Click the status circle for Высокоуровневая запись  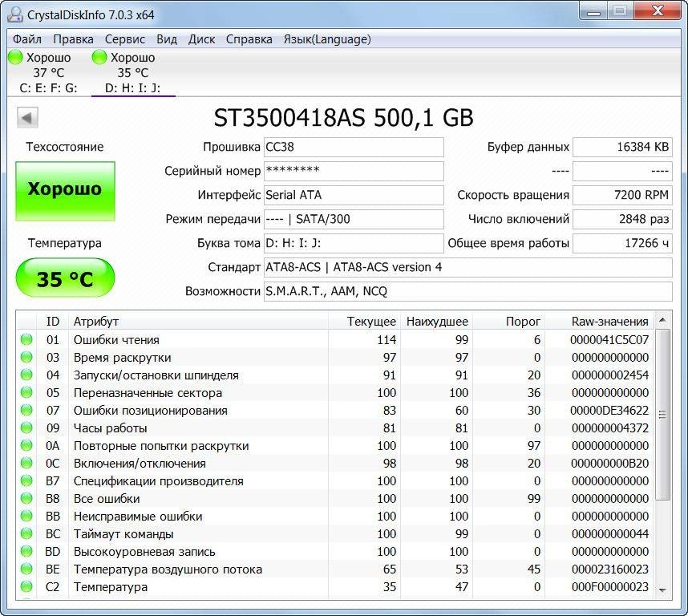click(x=26, y=552)
